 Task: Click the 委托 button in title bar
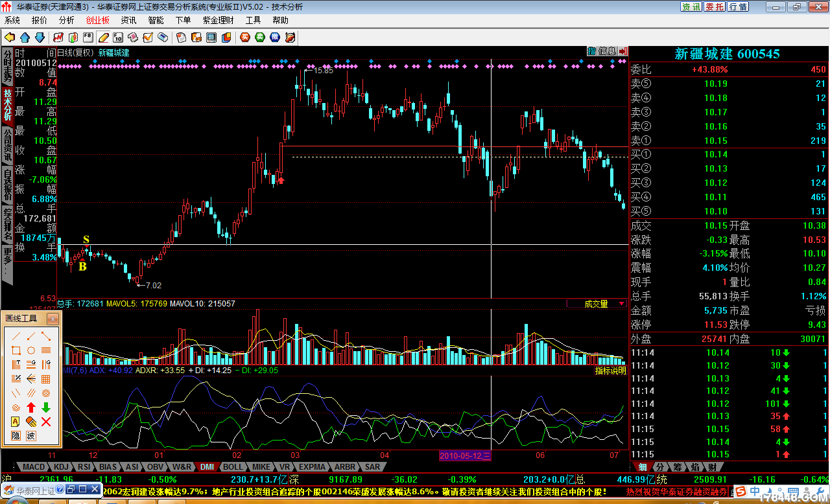714,6
